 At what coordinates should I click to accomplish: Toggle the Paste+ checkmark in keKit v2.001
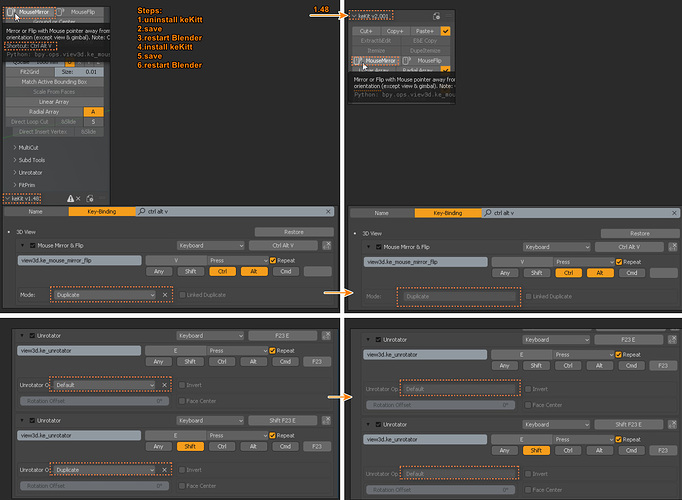click(x=445, y=31)
